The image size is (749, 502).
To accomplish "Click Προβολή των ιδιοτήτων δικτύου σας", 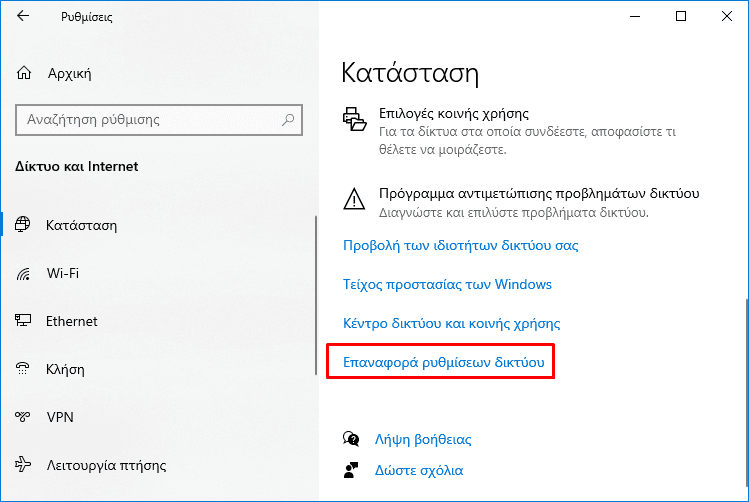I will point(460,245).
